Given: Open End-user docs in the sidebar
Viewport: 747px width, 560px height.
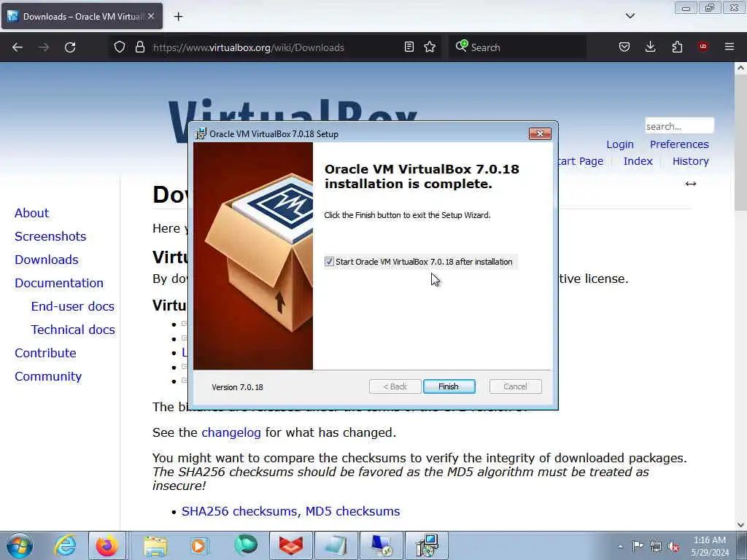Looking at the screenshot, I should click(x=73, y=306).
